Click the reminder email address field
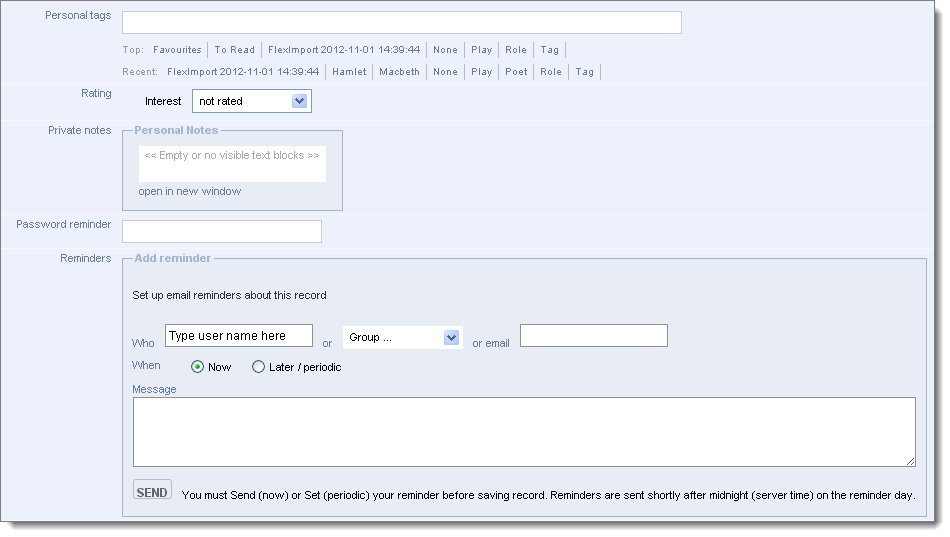The image size is (950, 537). [593, 336]
